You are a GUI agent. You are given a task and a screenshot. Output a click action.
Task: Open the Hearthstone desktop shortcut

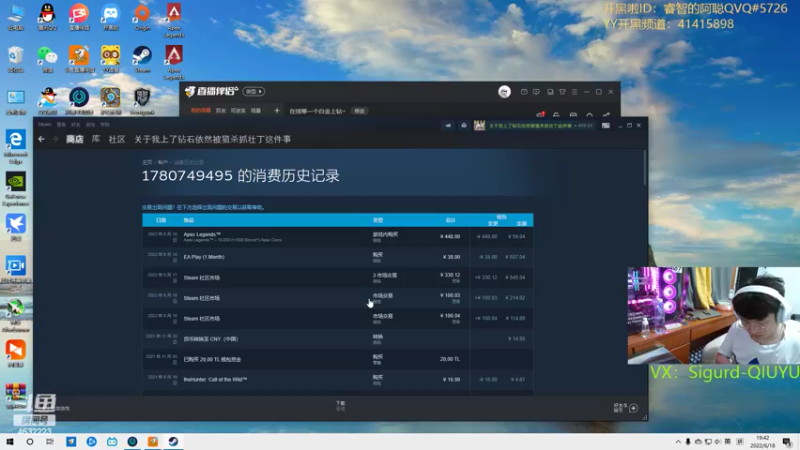pos(110,99)
